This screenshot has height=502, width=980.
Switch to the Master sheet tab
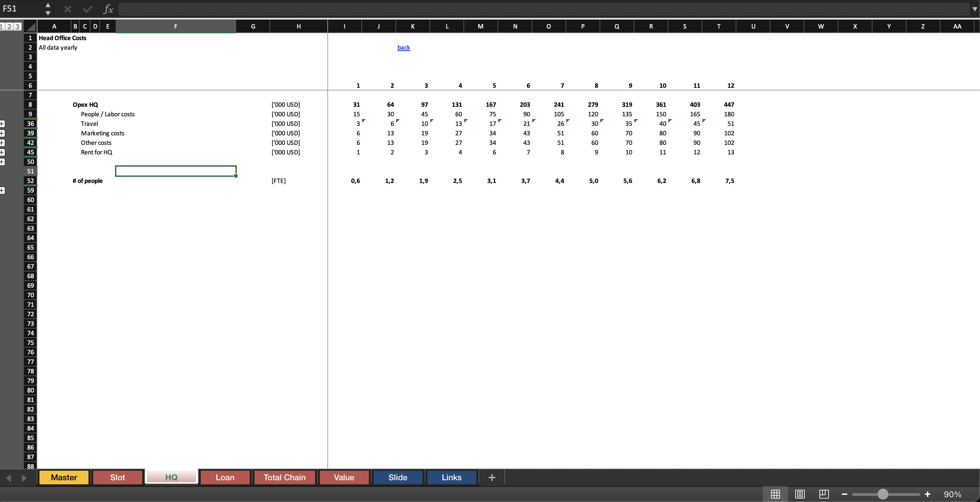pyautogui.click(x=64, y=477)
